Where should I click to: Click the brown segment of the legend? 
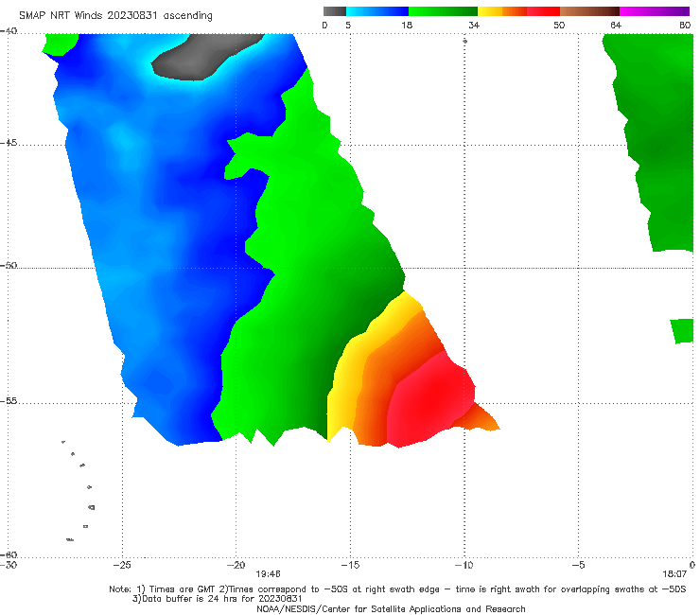point(589,11)
